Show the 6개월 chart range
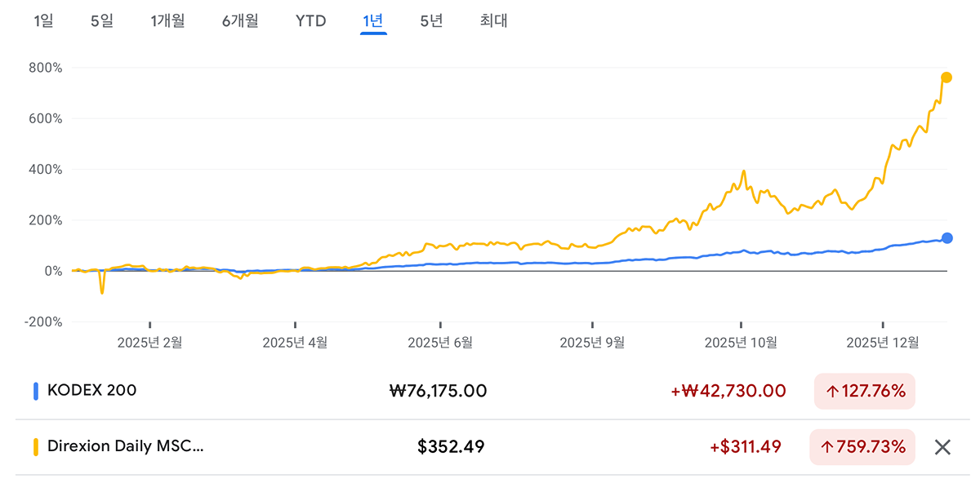 240,21
